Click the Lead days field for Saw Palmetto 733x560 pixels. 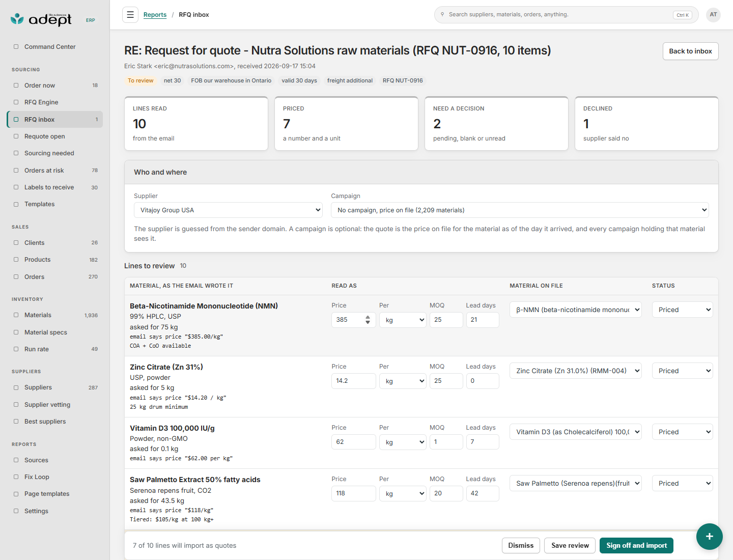tap(483, 494)
